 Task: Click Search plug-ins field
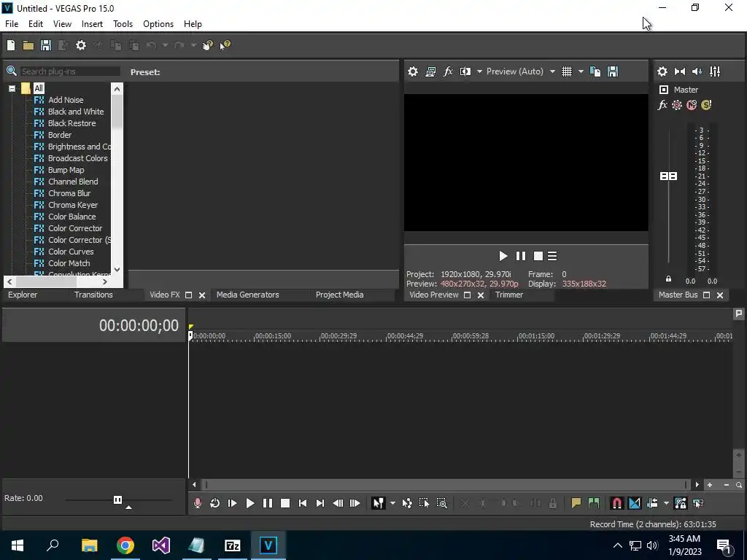(x=70, y=71)
